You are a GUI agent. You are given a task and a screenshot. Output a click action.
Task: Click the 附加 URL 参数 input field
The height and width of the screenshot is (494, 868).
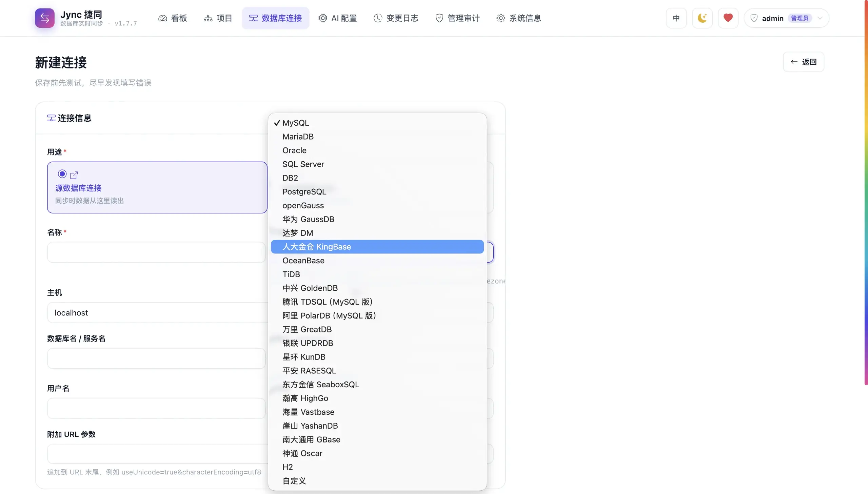click(157, 454)
